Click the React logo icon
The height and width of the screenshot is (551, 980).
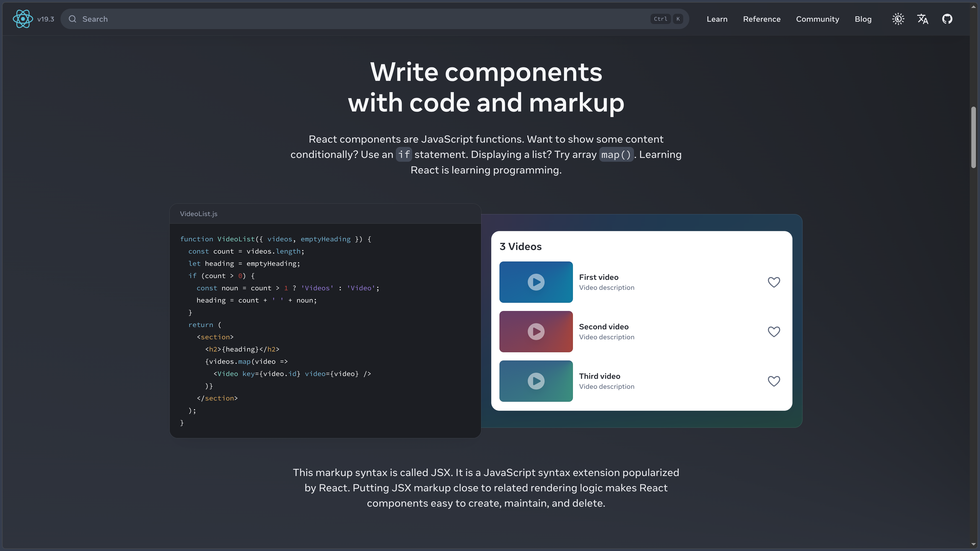(x=23, y=19)
